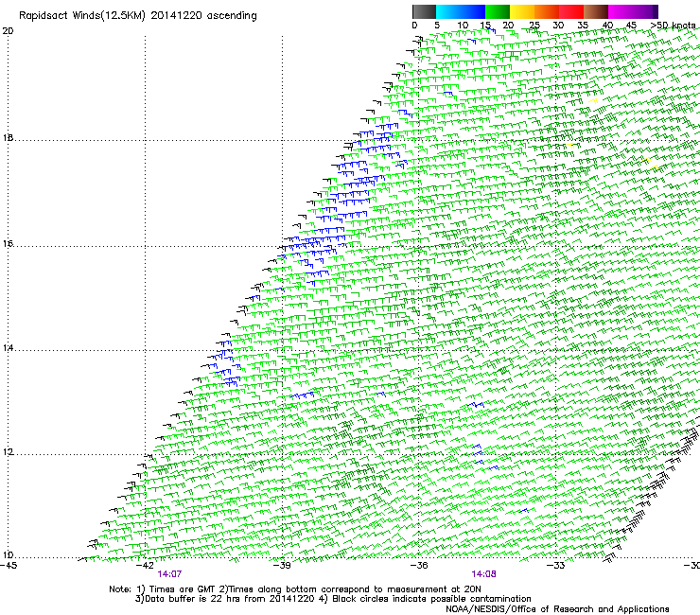Click the latitude label '12'

8,452
